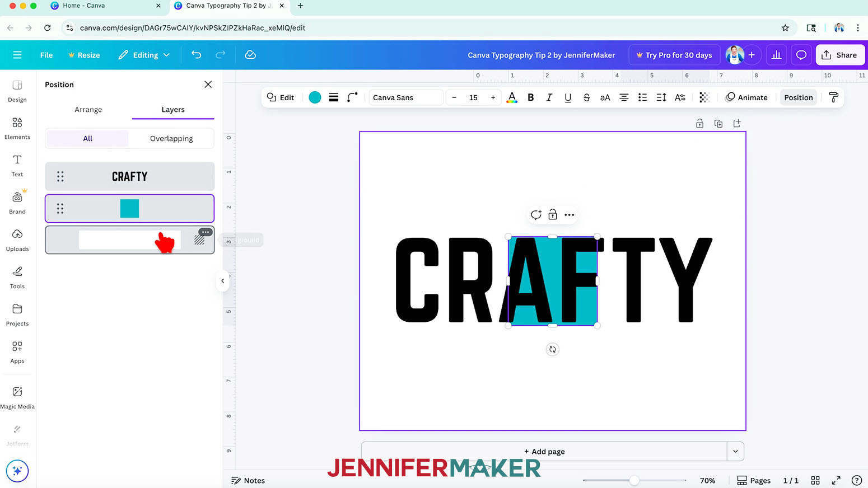Image resolution: width=868 pixels, height=488 pixels.
Task: Open the Brand sidebar panel
Action: pos(17,203)
